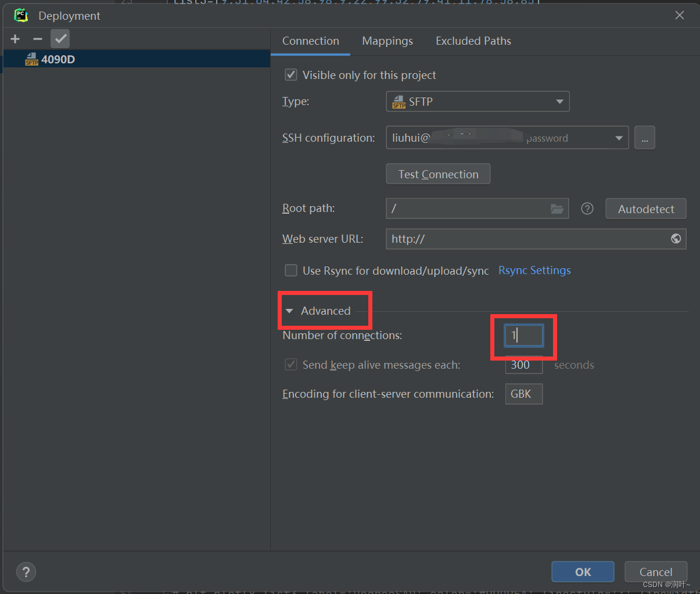Screen dimensions: 700x594
Task: Toggle Send keep alive messages checkbox
Action: tap(290, 365)
